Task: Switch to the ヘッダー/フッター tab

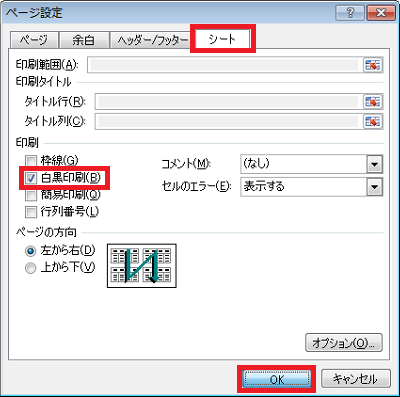Action: coord(152,40)
